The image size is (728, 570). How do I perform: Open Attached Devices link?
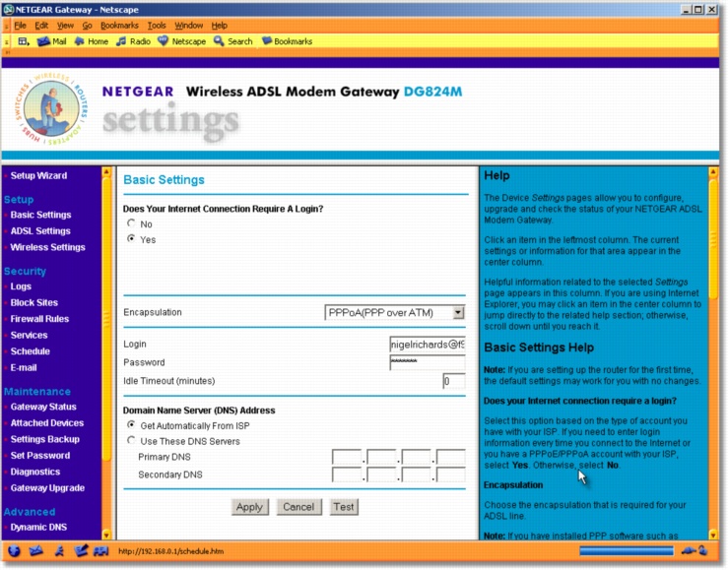click(47, 423)
